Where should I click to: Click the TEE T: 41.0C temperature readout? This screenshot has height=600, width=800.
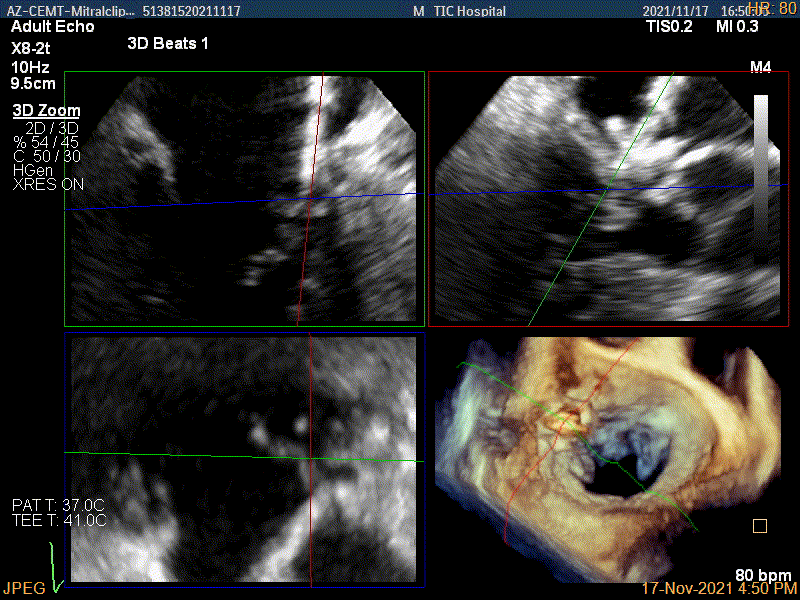tap(58, 520)
